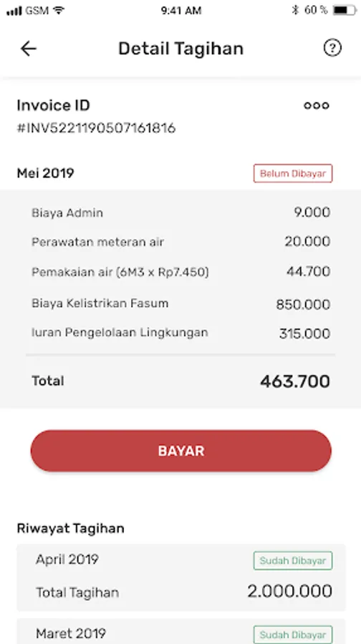Tap the April 2019 Sudah Dibayar badge

pos(293,560)
